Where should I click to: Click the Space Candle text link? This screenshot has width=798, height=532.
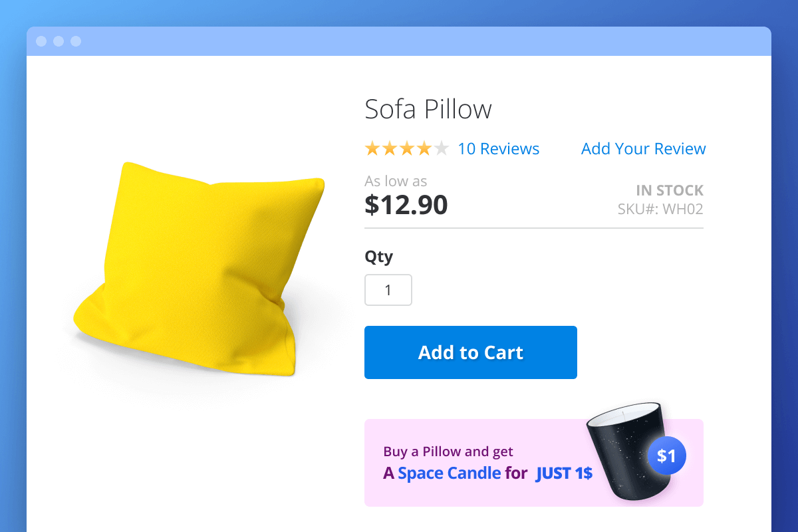(450, 473)
